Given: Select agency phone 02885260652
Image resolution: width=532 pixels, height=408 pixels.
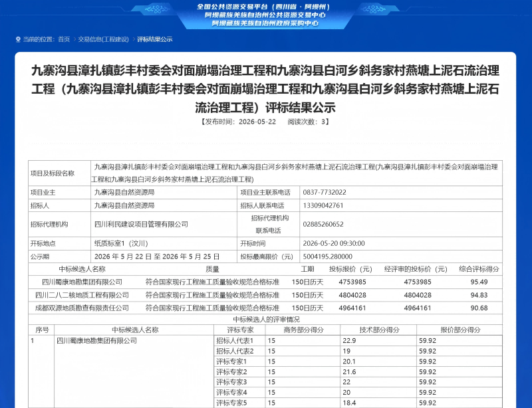Looking at the screenshot, I should tap(323, 224).
